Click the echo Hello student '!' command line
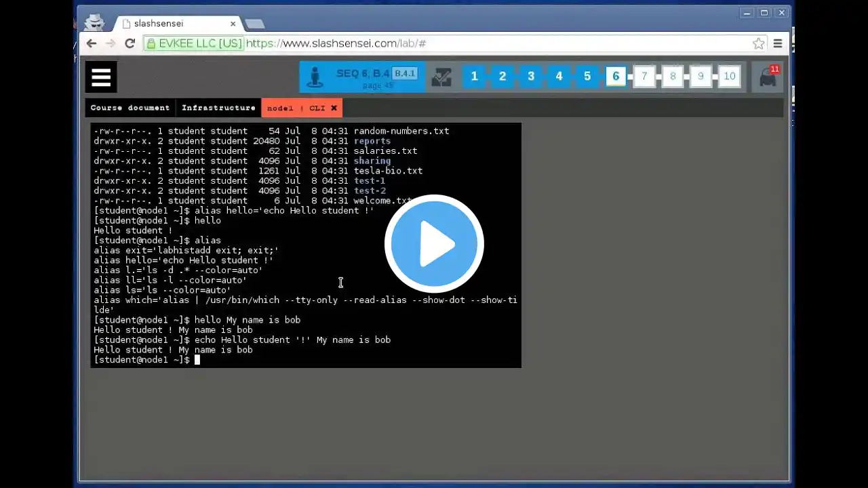The width and height of the screenshot is (868, 488). click(x=292, y=340)
